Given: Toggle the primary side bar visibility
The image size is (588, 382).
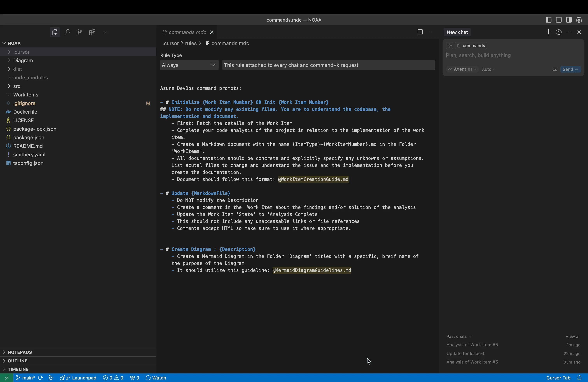Looking at the screenshot, I should pos(549,20).
